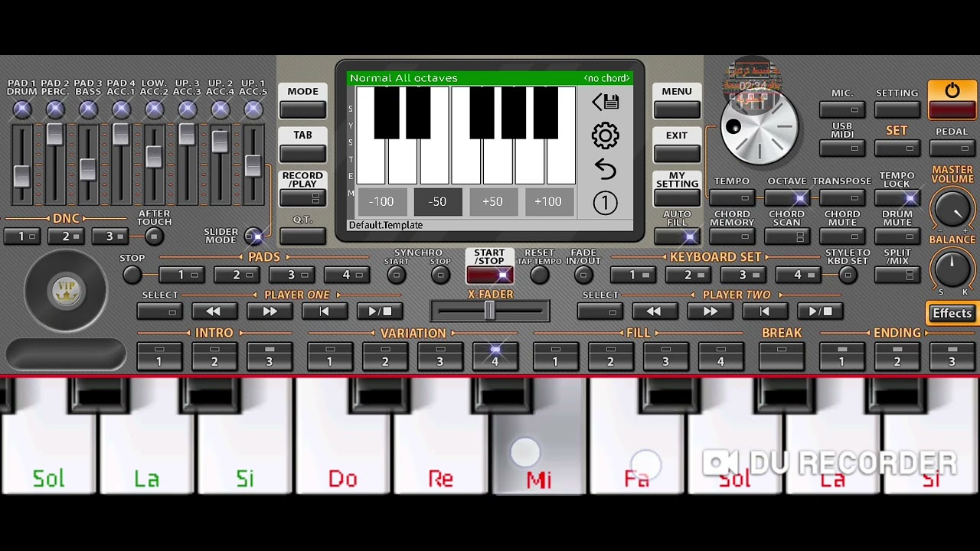Open the Effects panel
This screenshot has height=551, width=980.
click(x=952, y=313)
